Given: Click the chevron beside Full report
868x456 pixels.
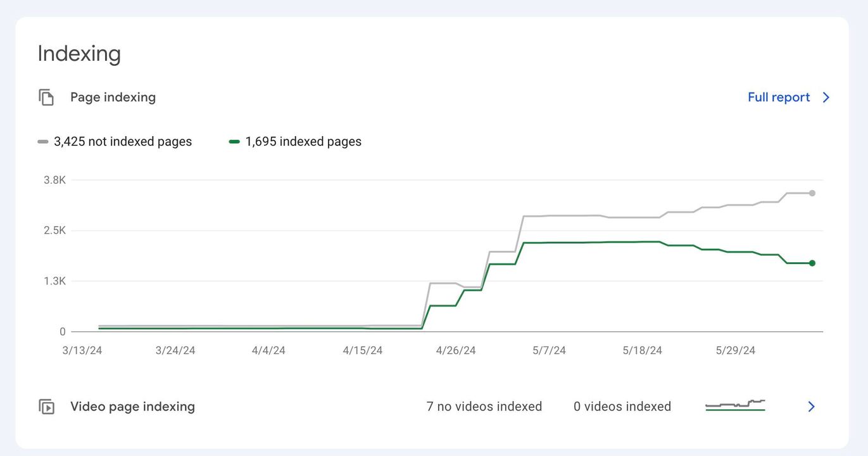Looking at the screenshot, I should click(826, 98).
